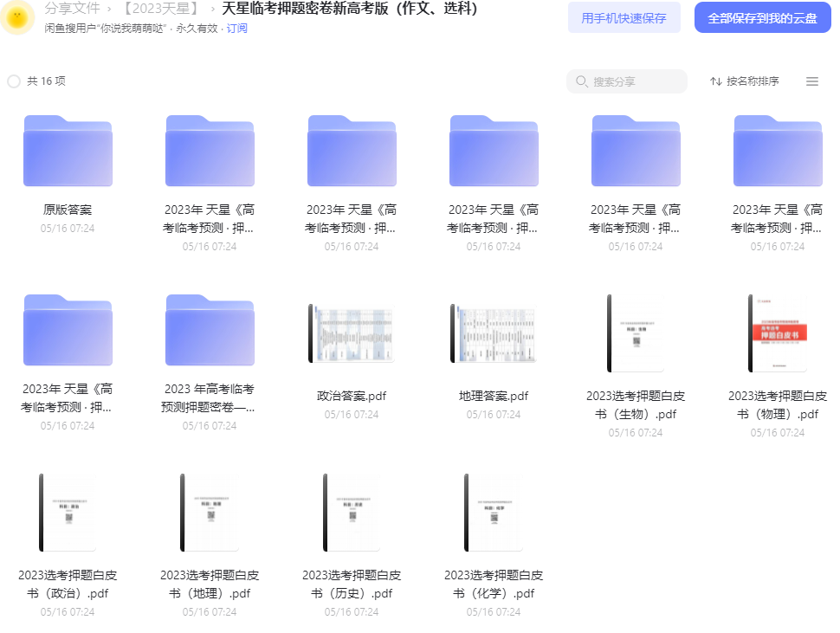This screenshot has height=633, width=840.
Task: Open 2023选考押题白皮书（生物）.pdf
Action: tap(636, 333)
